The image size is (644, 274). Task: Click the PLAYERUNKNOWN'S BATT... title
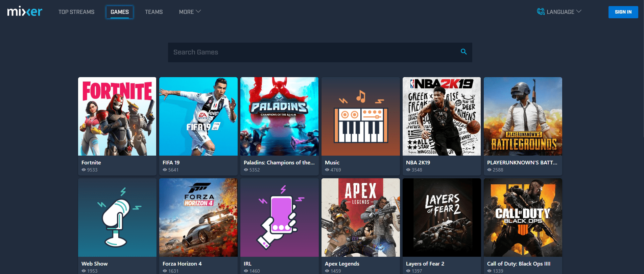pos(522,163)
